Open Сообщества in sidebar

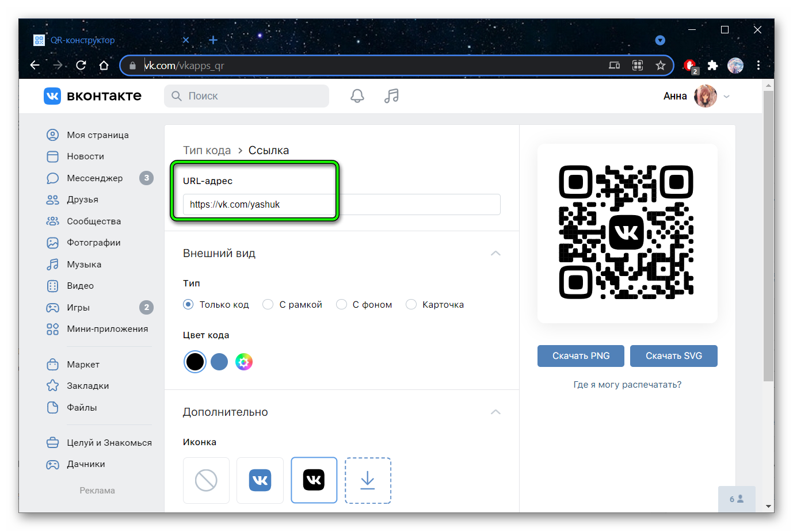pyautogui.click(x=93, y=221)
